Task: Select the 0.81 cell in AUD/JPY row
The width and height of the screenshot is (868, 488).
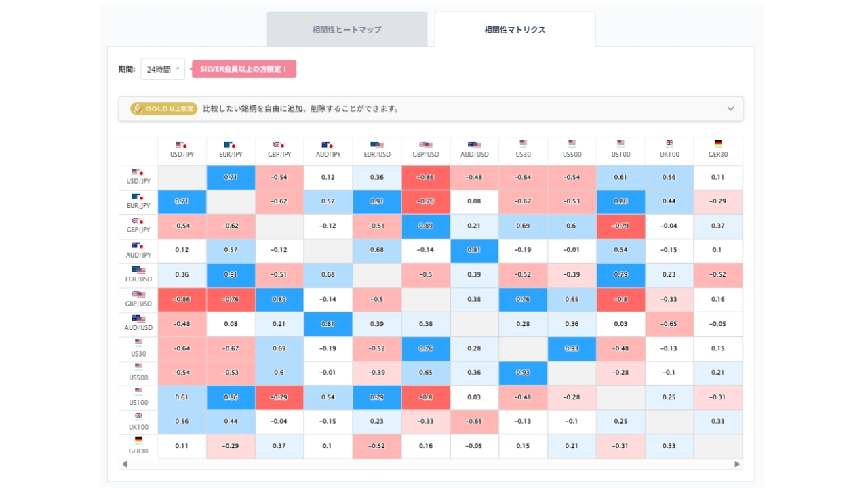Action: click(475, 251)
